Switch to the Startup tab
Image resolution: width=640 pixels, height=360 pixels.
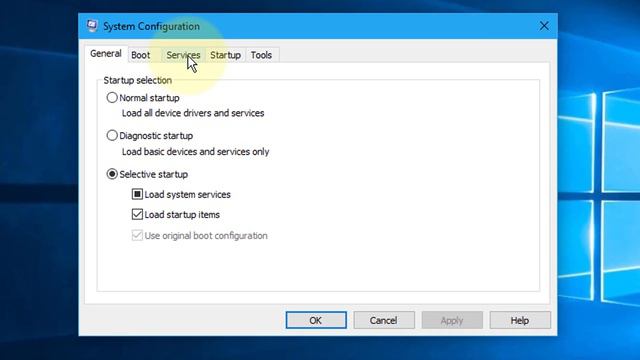(x=225, y=55)
